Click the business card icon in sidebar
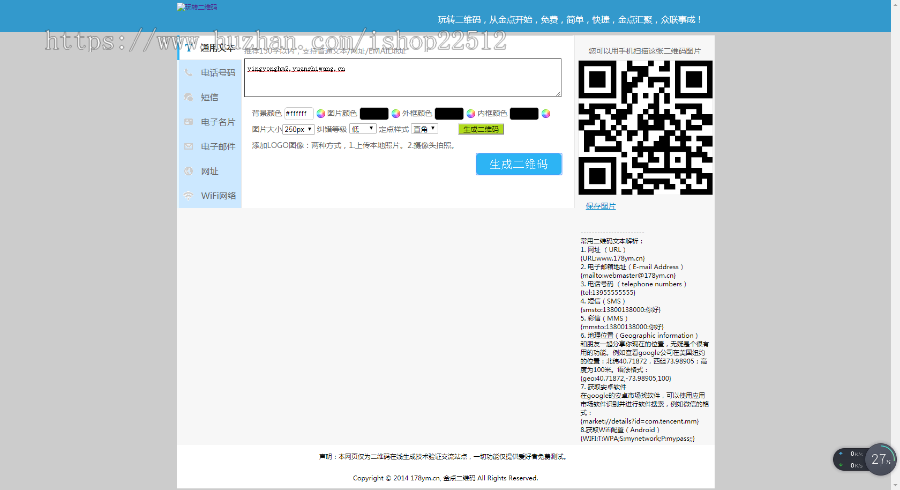This screenshot has height=490, width=900. click(x=188, y=122)
